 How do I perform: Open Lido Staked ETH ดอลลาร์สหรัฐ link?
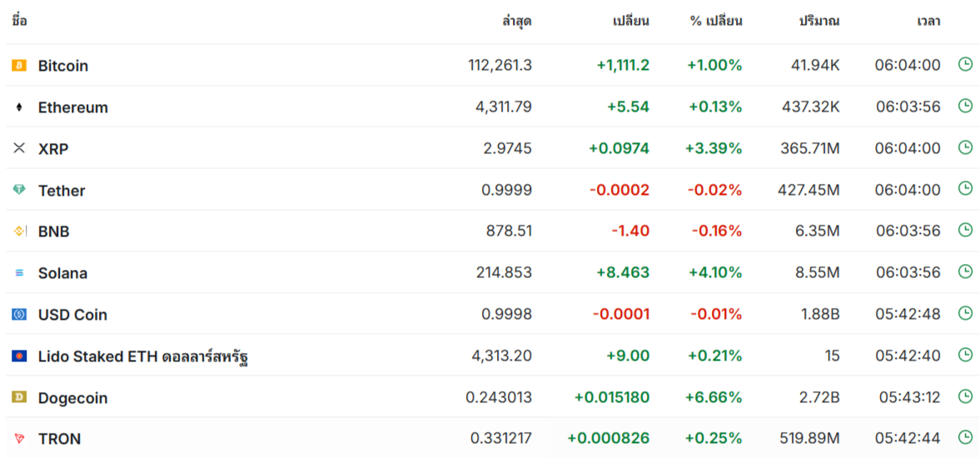tap(144, 356)
